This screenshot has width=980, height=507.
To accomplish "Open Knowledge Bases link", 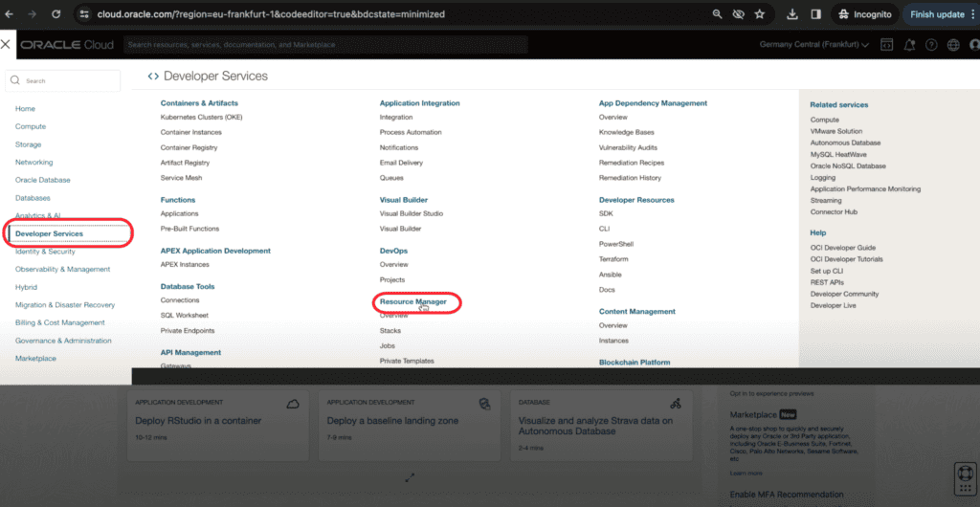I will click(x=625, y=132).
